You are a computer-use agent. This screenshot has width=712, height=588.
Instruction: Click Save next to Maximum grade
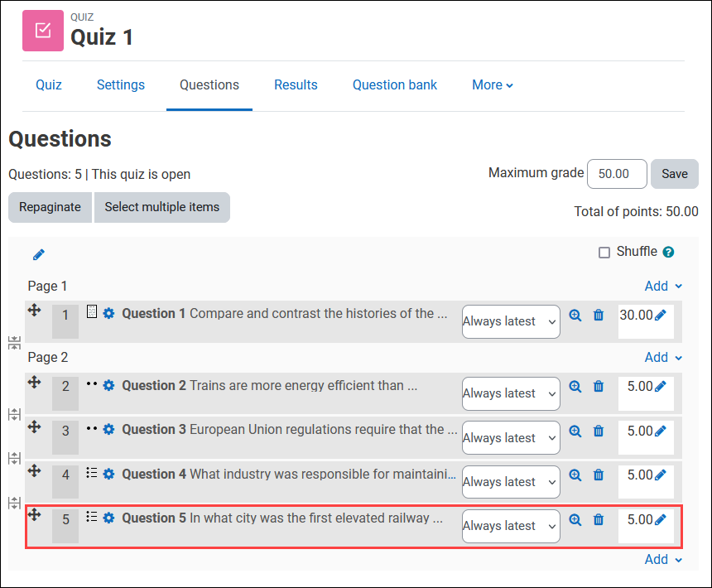tap(675, 174)
